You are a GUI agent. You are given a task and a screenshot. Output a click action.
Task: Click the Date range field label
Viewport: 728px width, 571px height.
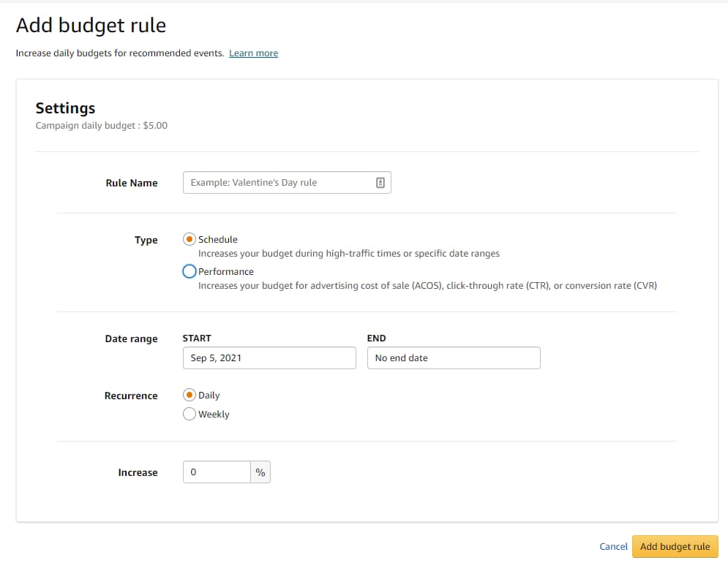pyautogui.click(x=131, y=339)
